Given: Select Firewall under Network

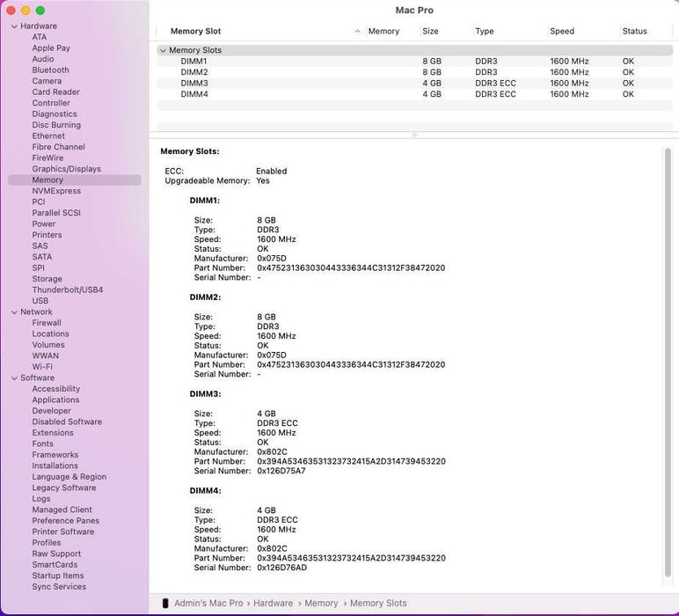Looking at the screenshot, I should click(47, 323).
